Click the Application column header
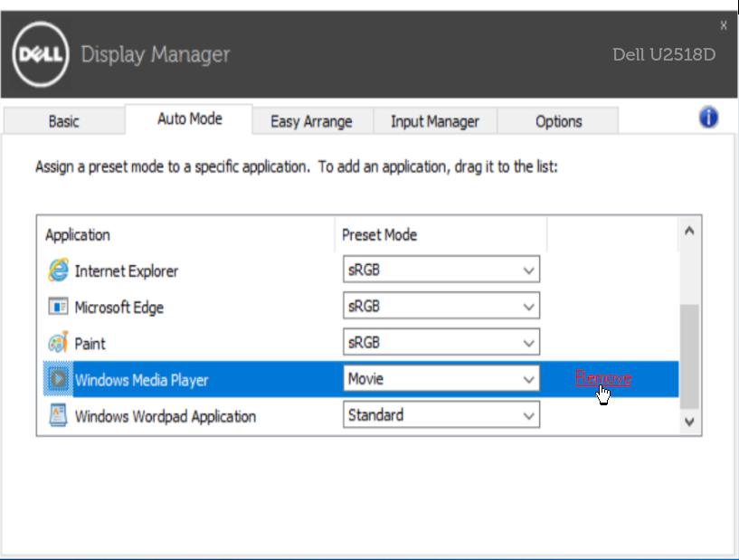Image resolution: width=739 pixels, height=560 pixels. pos(78,234)
